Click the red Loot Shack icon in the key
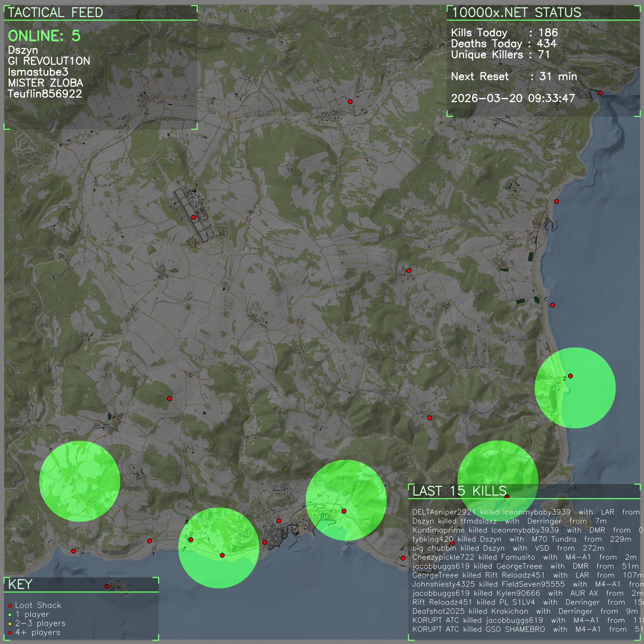 click(x=10, y=606)
